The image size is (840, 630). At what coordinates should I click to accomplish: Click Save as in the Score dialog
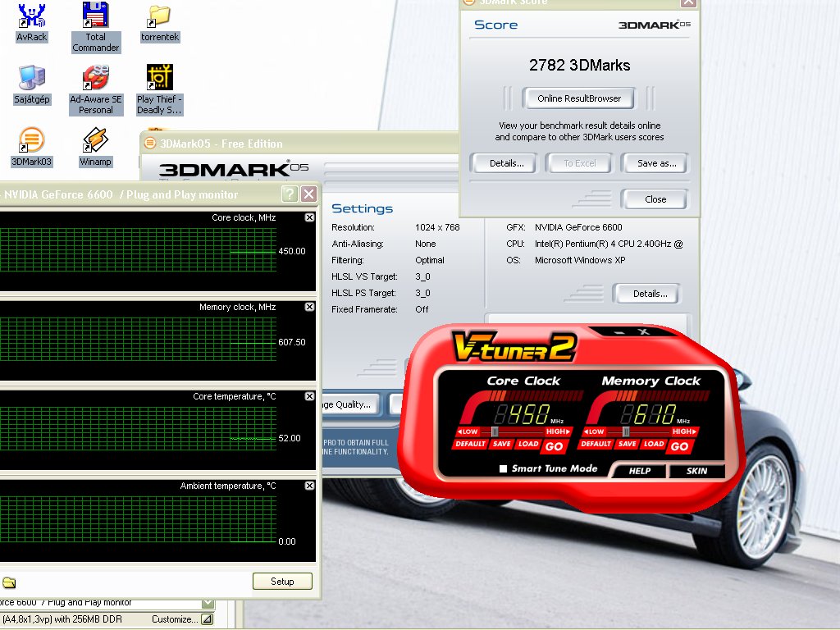pyautogui.click(x=656, y=163)
